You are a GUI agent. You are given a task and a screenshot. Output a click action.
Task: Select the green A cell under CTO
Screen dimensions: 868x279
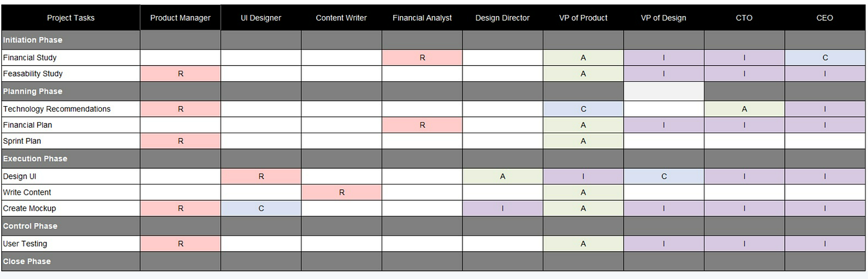click(x=745, y=109)
